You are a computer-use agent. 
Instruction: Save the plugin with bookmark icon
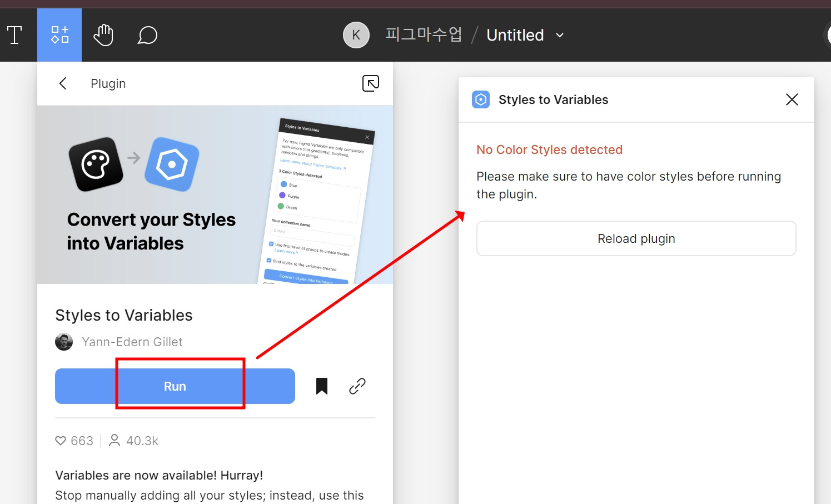[322, 386]
